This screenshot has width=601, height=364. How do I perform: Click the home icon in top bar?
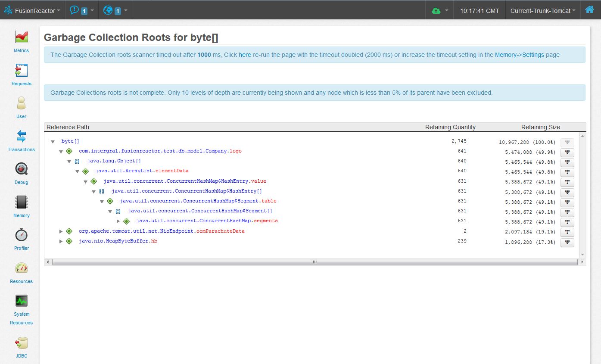[x=589, y=9]
